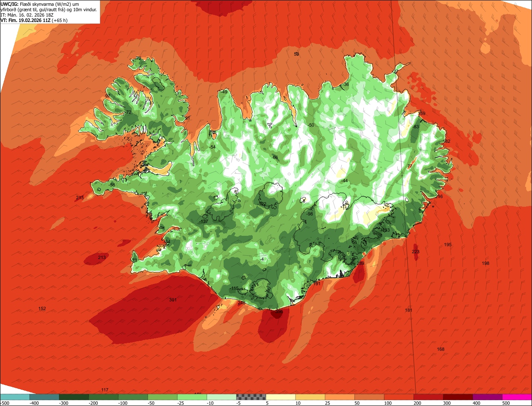Click the '301' flux value southwest of Iceland
The height and width of the screenshot is (406, 532).
[x=173, y=300]
